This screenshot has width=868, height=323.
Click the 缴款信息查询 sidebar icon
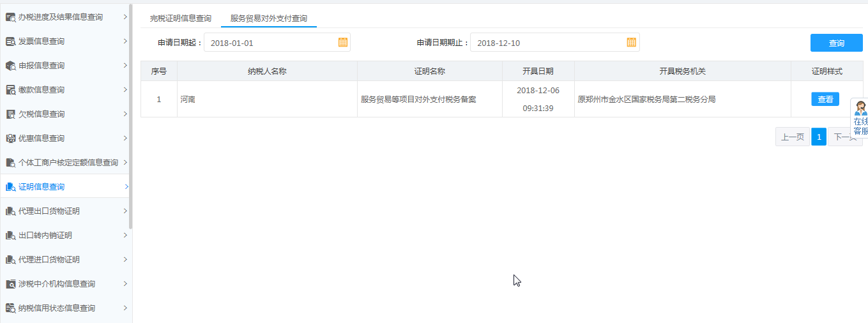pyautogui.click(x=10, y=90)
